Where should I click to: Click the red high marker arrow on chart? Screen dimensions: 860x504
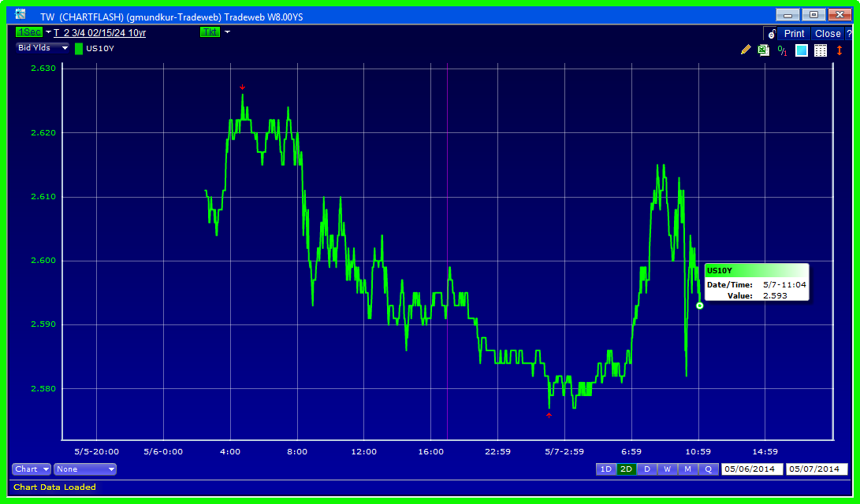(243, 87)
